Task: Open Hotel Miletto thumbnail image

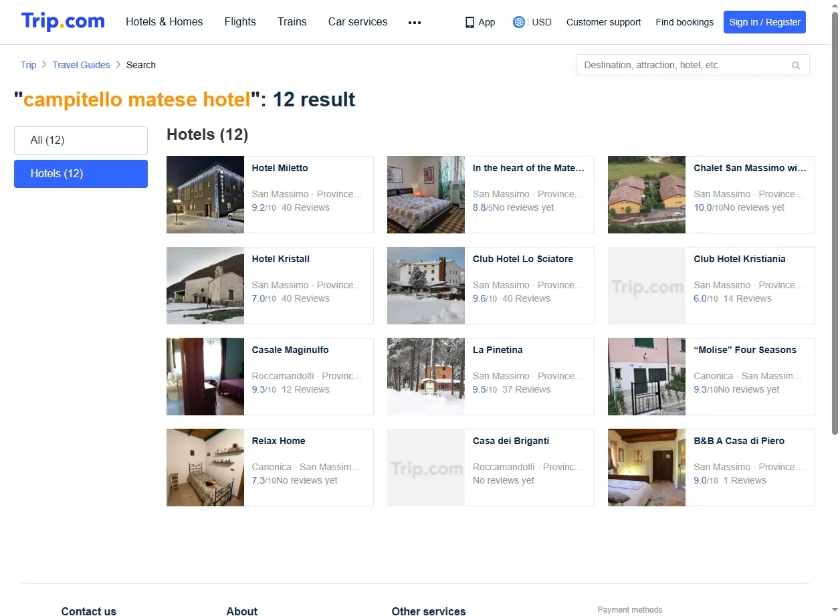Action: click(205, 195)
